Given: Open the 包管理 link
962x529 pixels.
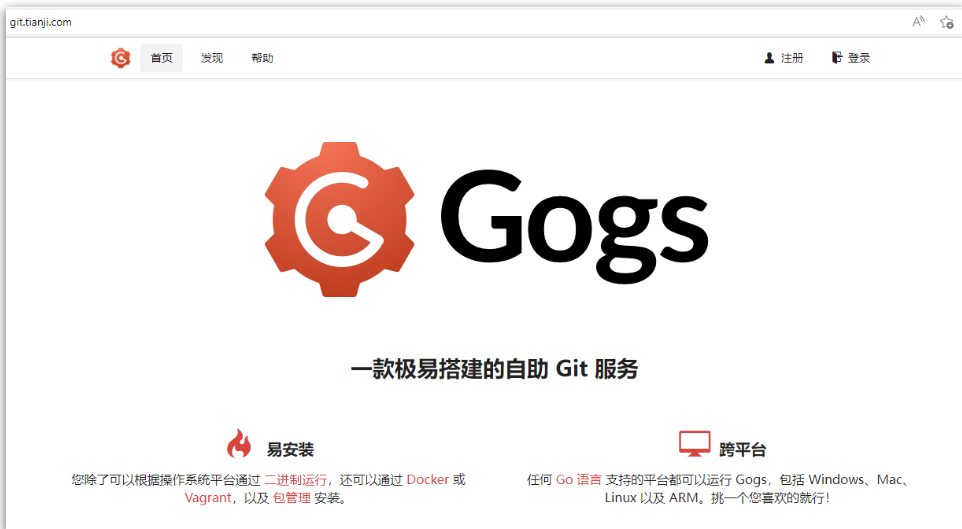Looking at the screenshot, I should point(292,498).
